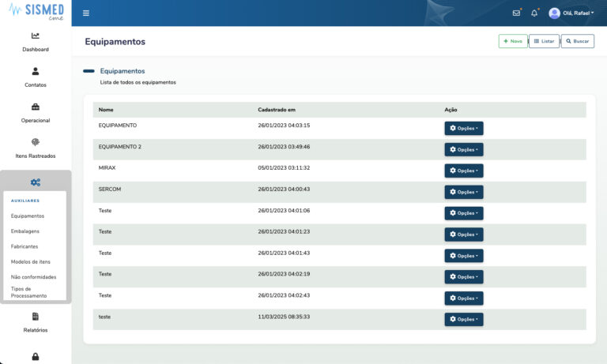This screenshot has width=607, height=364.
Task: Select Fabricantes in Auxiliares menu
Action: coord(25,246)
